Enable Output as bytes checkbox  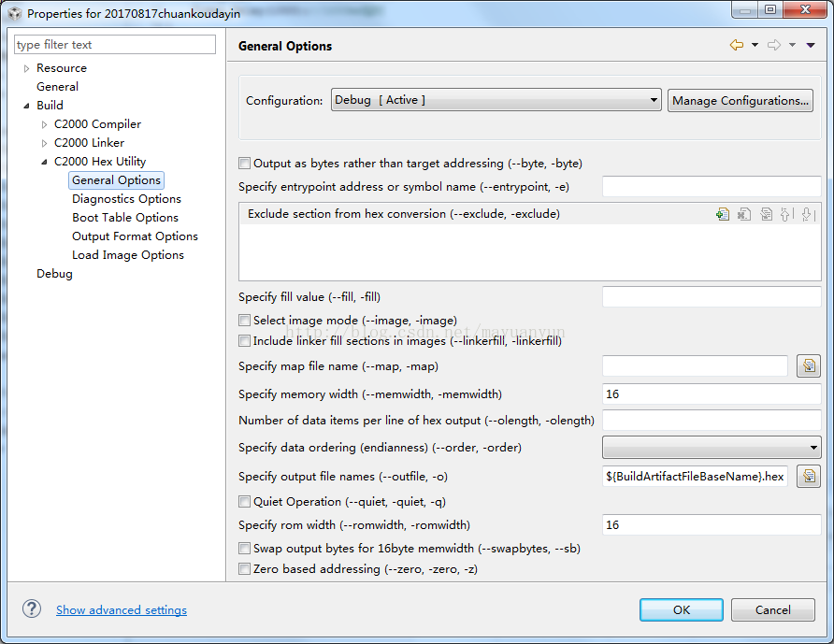tap(245, 164)
